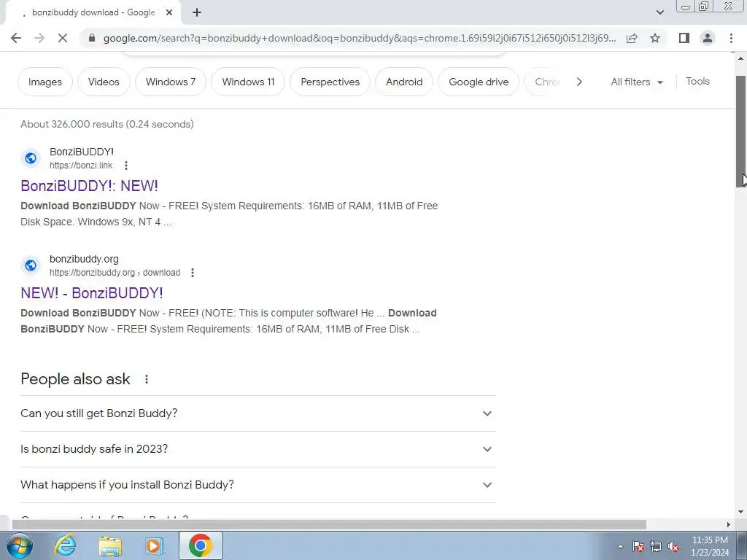Viewport: 747px width, 560px height.
Task: Click the BonziBUDDY! site name text
Action: pyautogui.click(x=82, y=152)
